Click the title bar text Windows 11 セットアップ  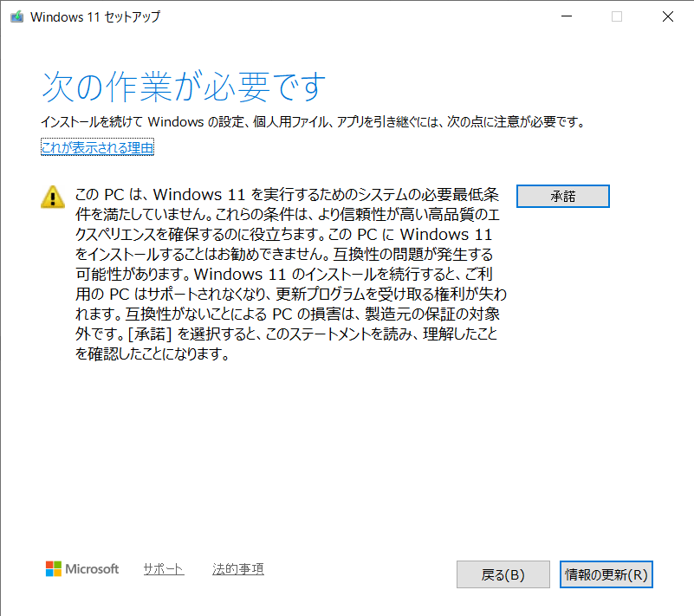pyautogui.click(x=95, y=17)
